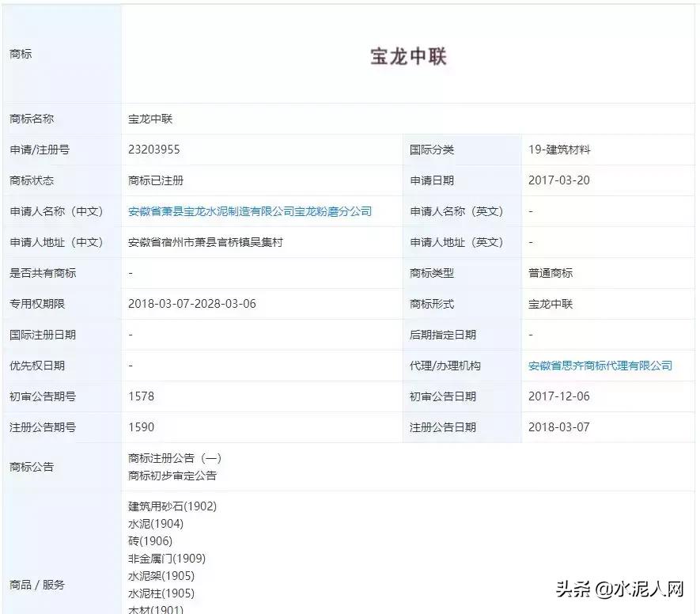This screenshot has width=700, height=614.
Task: Select goods item 砖(1906)
Action: 150,541
